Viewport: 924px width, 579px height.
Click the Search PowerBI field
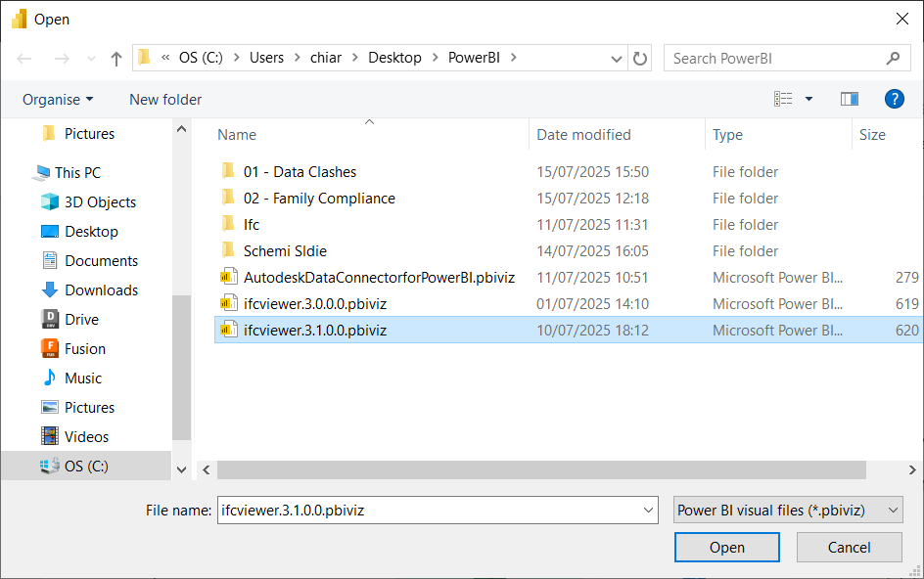(x=776, y=59)
